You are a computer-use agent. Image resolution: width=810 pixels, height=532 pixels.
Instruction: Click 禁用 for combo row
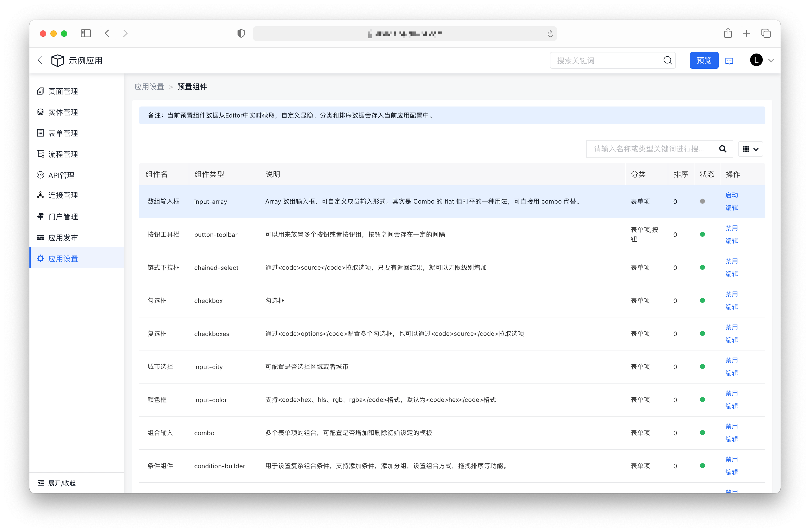tap(731, 426)
